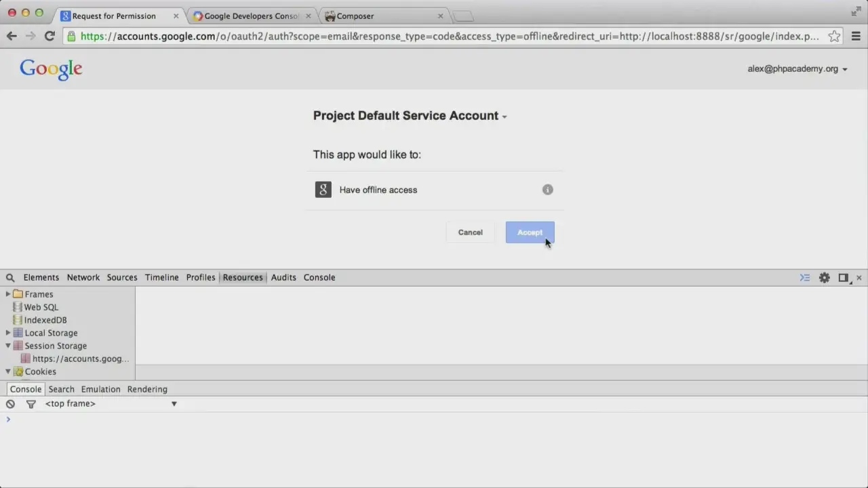Screen dimensions: 868x488
Task: Click the browser forward arrow
Action: pyautogui.click(x=31, y=36)
